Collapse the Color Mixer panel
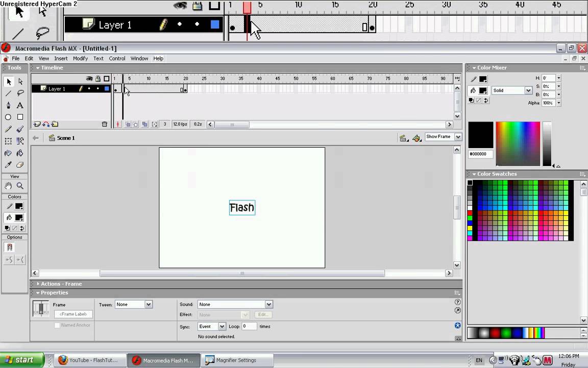The height and width of the screenshot is (368, 588). [474, 68]
